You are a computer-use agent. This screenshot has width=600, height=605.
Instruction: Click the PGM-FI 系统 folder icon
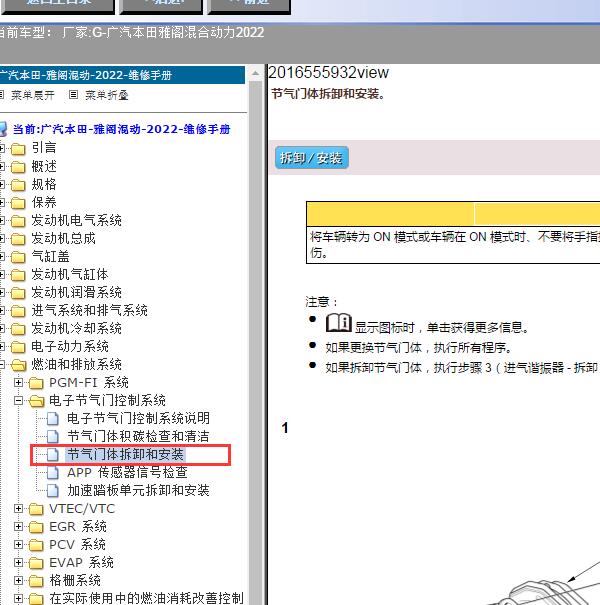tap(36, 383)
